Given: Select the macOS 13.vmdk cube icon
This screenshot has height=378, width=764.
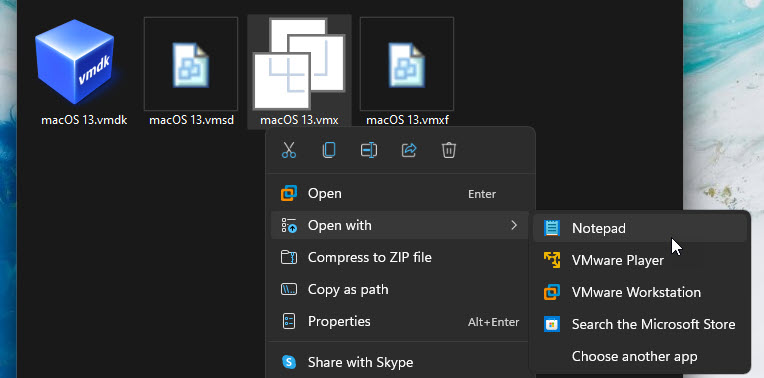Looking at the screenshot, I should (x=75, y=61).
